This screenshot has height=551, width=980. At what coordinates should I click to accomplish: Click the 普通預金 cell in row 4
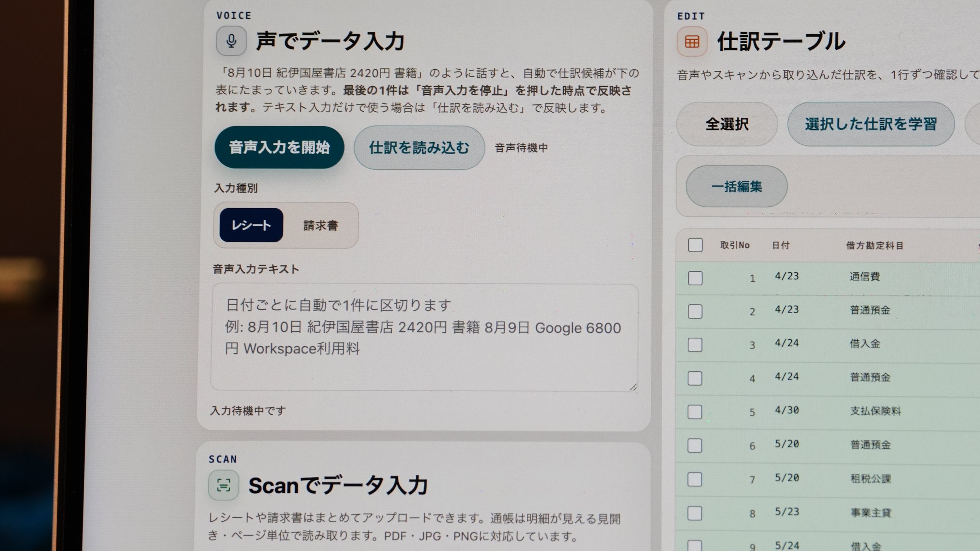pyautogui.click(x=870, y=377)
